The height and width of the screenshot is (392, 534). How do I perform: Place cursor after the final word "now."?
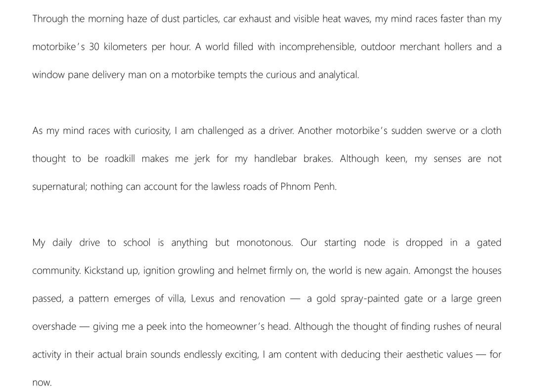click(52, 383)
